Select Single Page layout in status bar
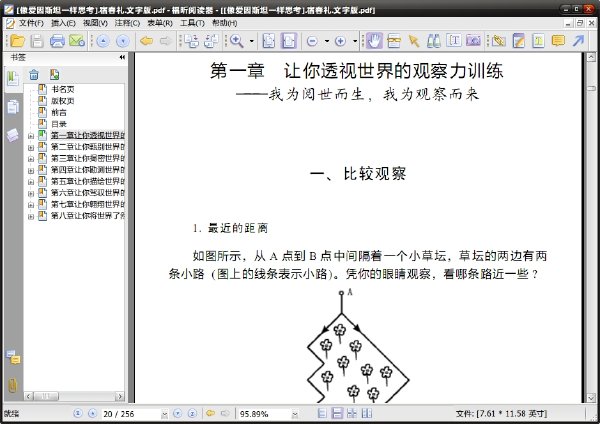 click(x=322, y=413)
